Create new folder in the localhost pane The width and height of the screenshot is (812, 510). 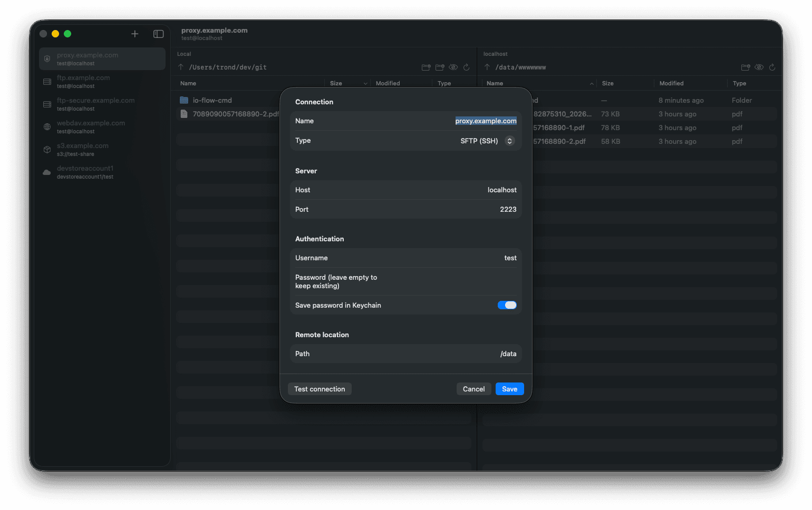[x=746, y=67]
